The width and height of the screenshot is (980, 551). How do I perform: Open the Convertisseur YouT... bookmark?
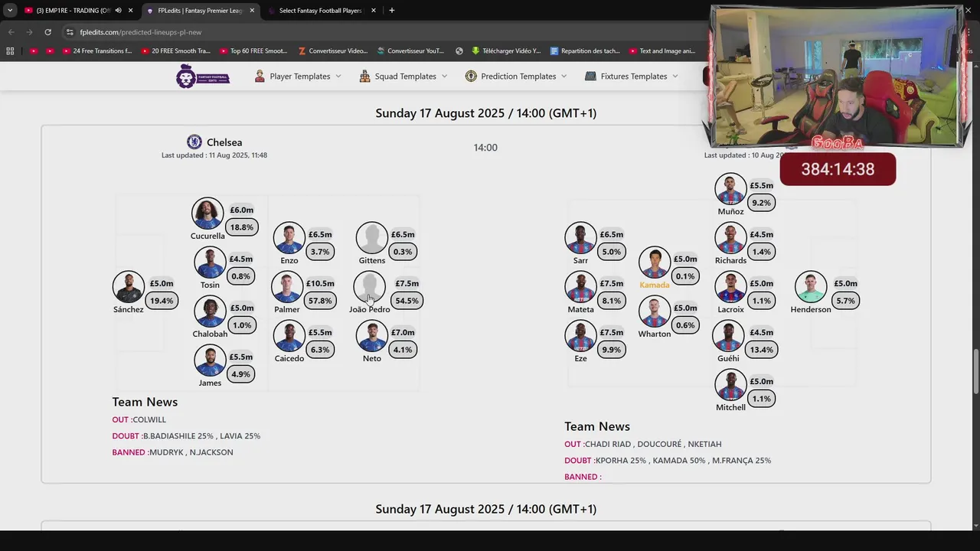[410, 51]
